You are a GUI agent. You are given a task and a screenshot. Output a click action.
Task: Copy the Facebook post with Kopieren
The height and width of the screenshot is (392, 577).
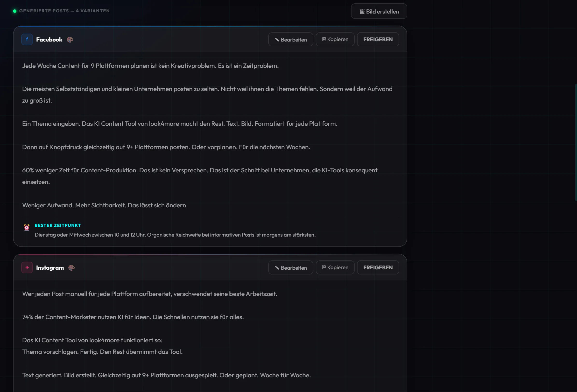335,40
